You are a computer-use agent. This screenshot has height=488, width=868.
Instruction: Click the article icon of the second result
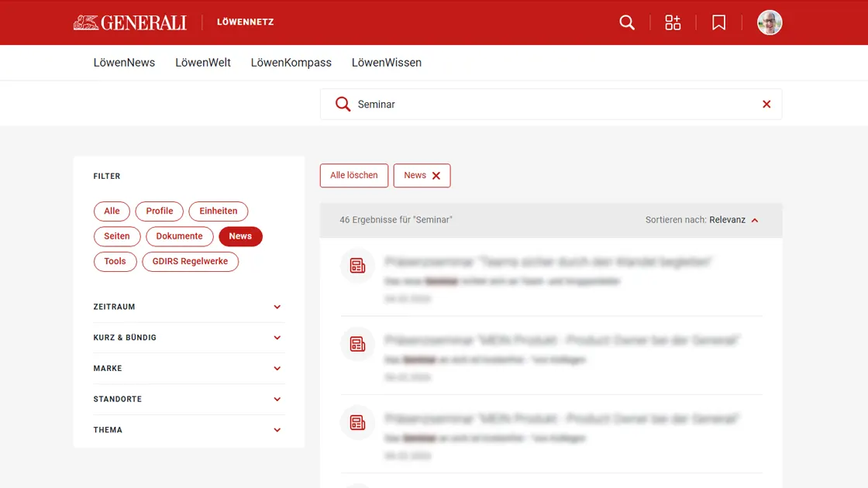[x=357, y=344]
